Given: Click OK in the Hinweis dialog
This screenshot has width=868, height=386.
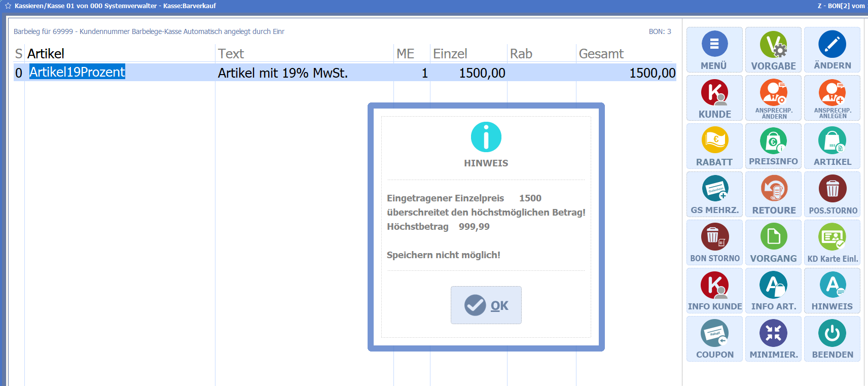Looking at the screenshot, I should pos(486,305).
